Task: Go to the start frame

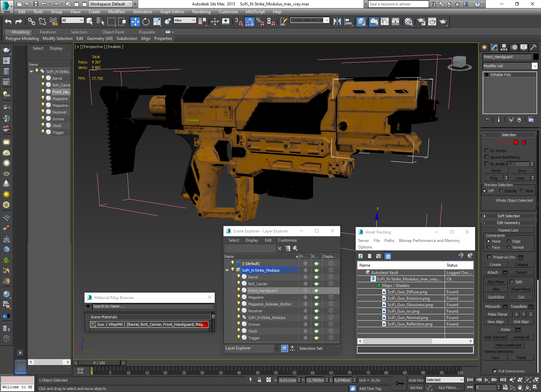Action: point(470,380)
